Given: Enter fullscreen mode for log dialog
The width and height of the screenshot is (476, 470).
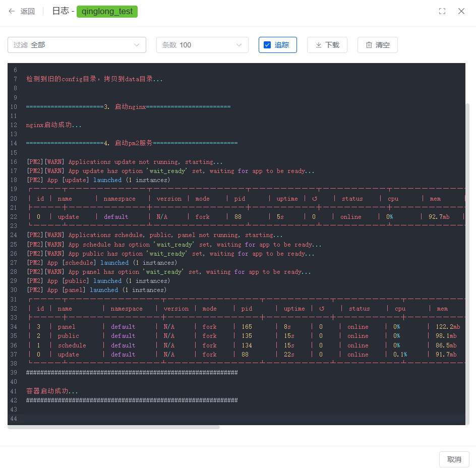Looking at the screenshot, I should (442, 11).
